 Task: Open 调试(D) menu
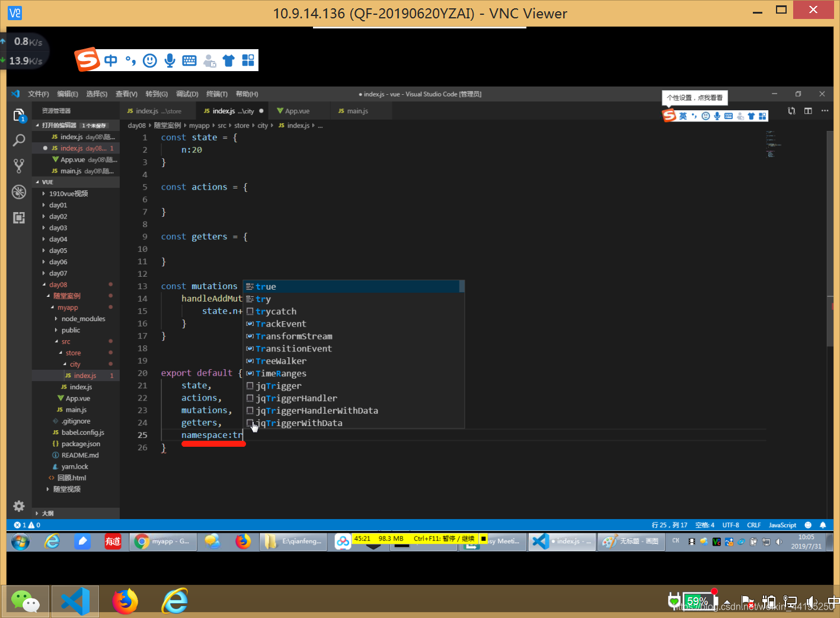[x=187, y=94]
